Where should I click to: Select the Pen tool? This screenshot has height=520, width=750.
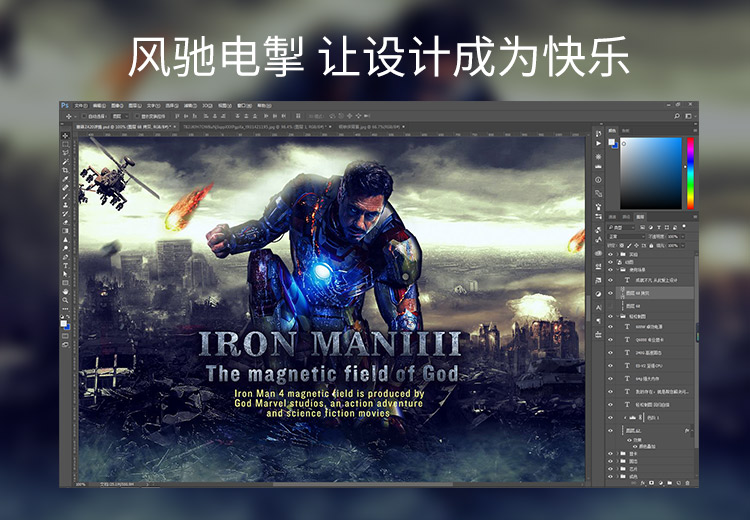click(66, 257)
